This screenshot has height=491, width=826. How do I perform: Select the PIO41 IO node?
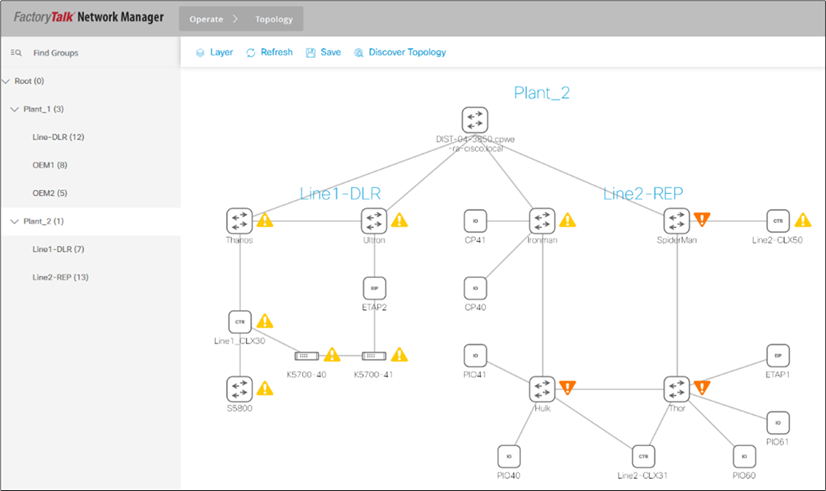(475, 356)
